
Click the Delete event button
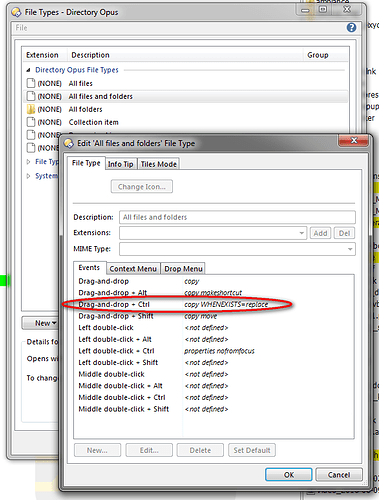click(x=200, y=450)
